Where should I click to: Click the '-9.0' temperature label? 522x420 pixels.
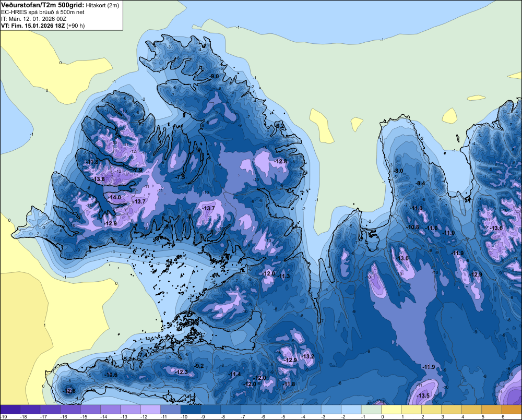point(214,76)
